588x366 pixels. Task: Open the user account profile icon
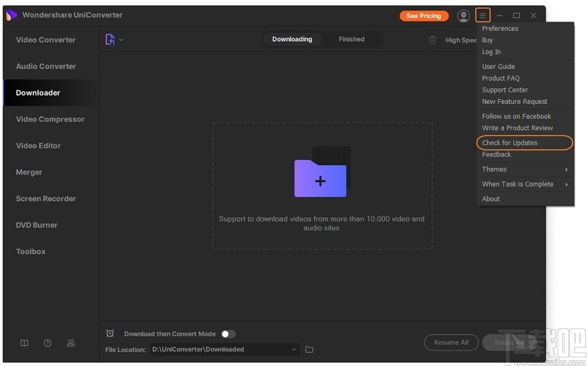tap(463, 16)
